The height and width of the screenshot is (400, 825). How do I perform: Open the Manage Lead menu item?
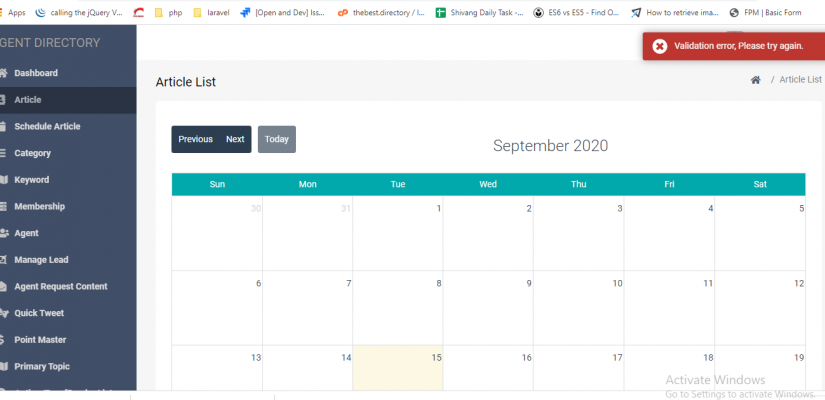pyautogui.click(x=41, y=260)
